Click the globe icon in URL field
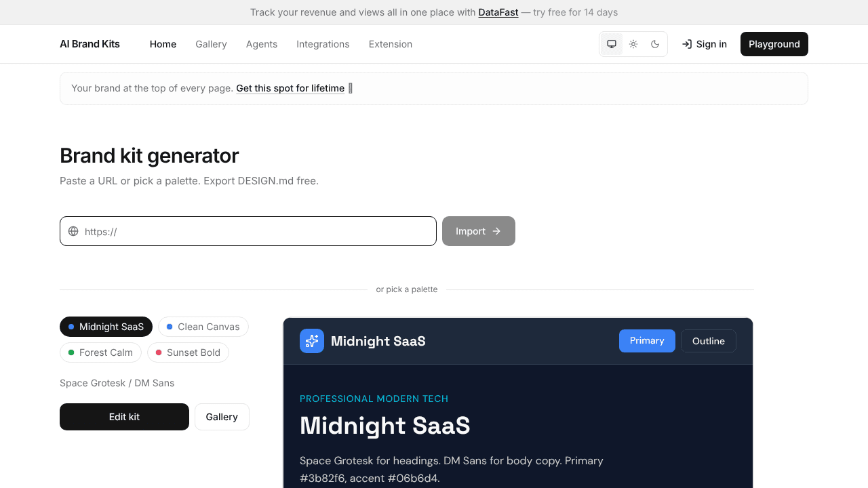This screenshot has height=488, width=868. click(x=73, y=231)
